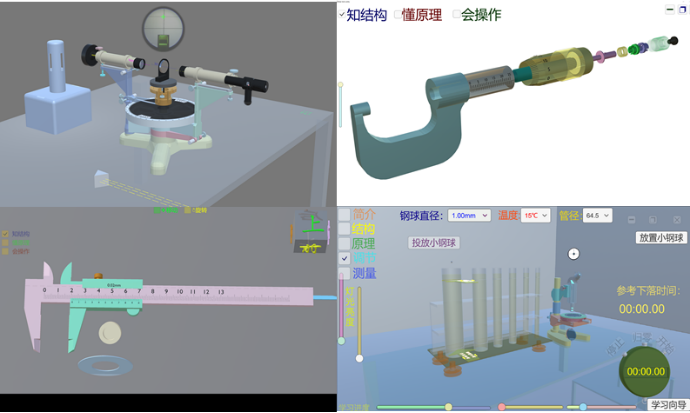Check the 会操作 checkbox in micrometer panel

point(457,15)
